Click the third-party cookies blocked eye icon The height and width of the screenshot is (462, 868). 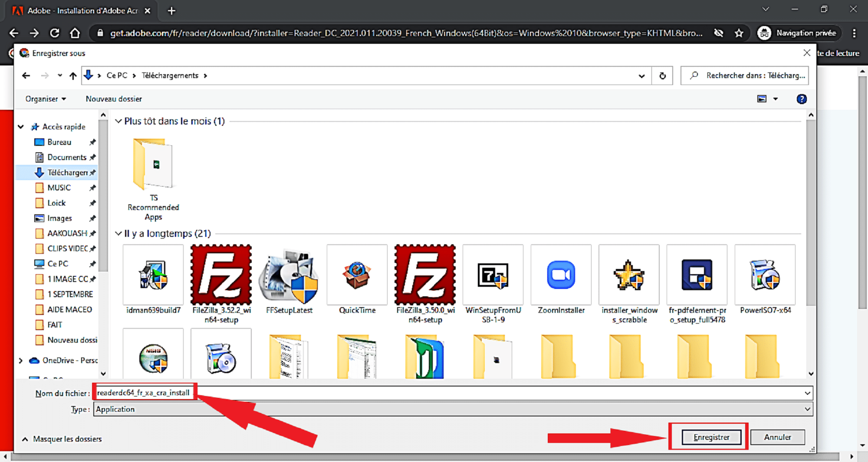719,33
